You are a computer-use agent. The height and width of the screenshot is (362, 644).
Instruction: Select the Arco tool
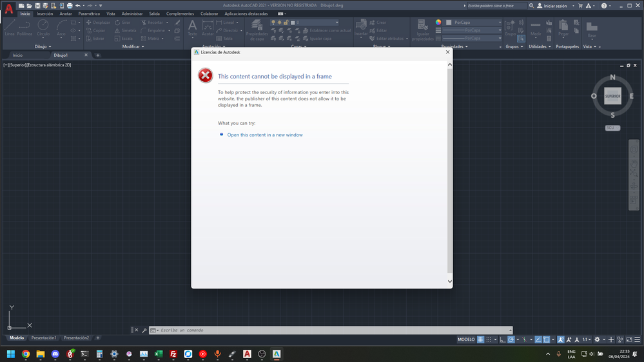pos(61,28)
